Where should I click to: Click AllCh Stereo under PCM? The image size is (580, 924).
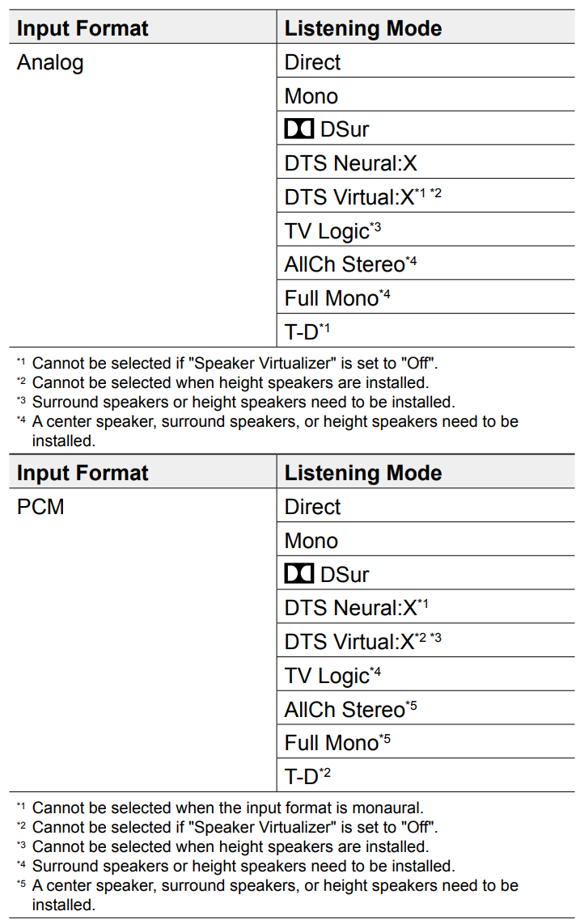pyautogui.click(x=425, y=708)
